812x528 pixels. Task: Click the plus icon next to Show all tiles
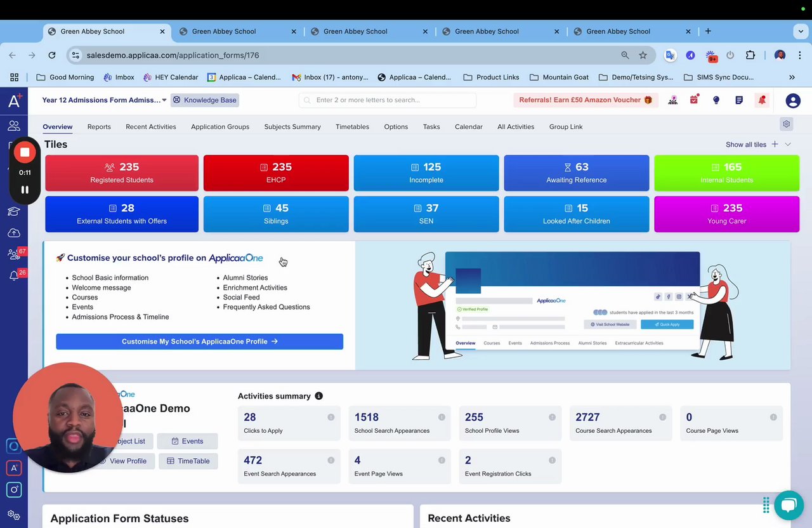click(775, 144)
